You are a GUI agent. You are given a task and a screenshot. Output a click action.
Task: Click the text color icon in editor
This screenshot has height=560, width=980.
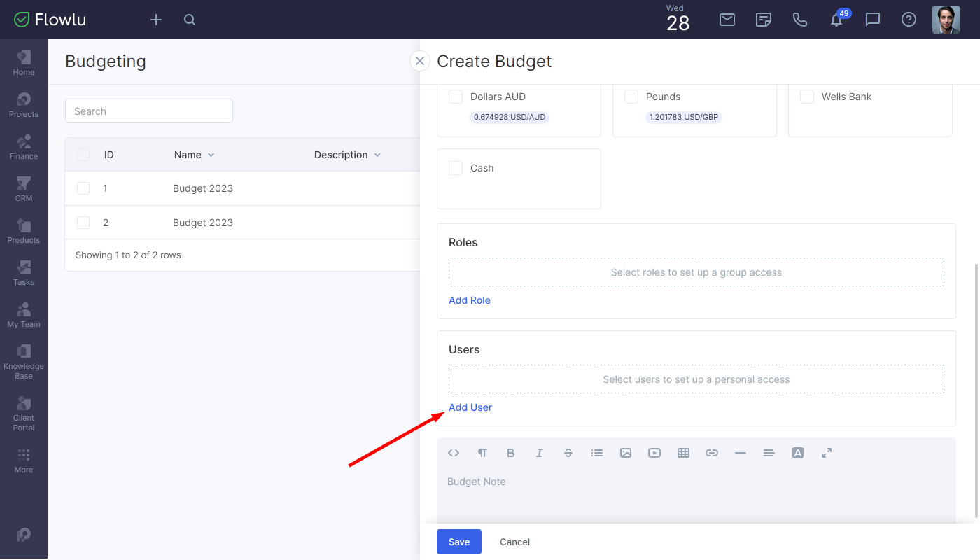[797, 453]
